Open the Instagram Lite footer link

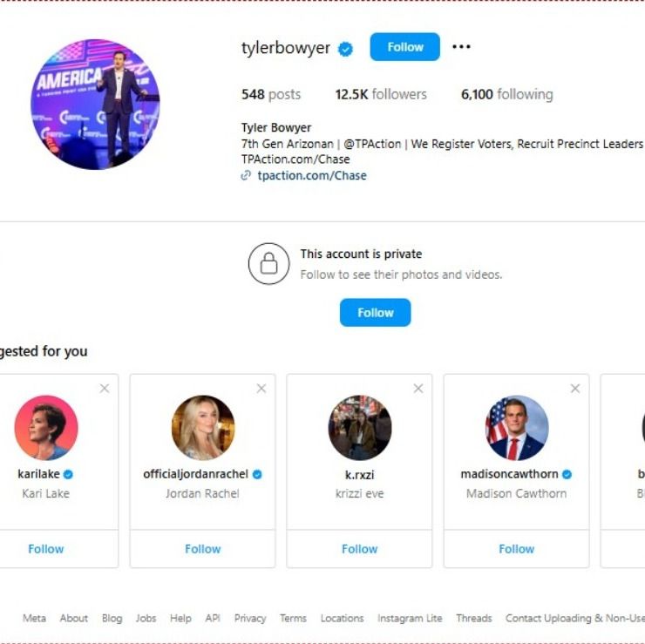click(x=410, y=618)
